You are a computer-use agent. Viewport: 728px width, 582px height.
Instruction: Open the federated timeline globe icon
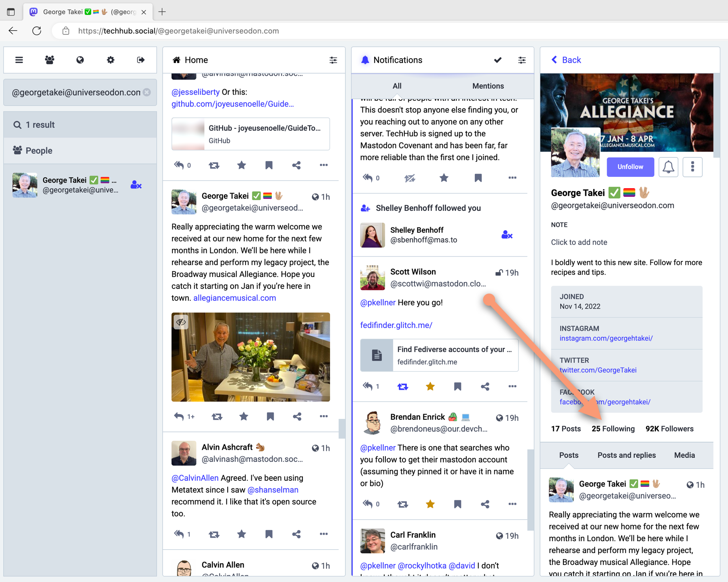pyautogui.click(x=80, y=60)
